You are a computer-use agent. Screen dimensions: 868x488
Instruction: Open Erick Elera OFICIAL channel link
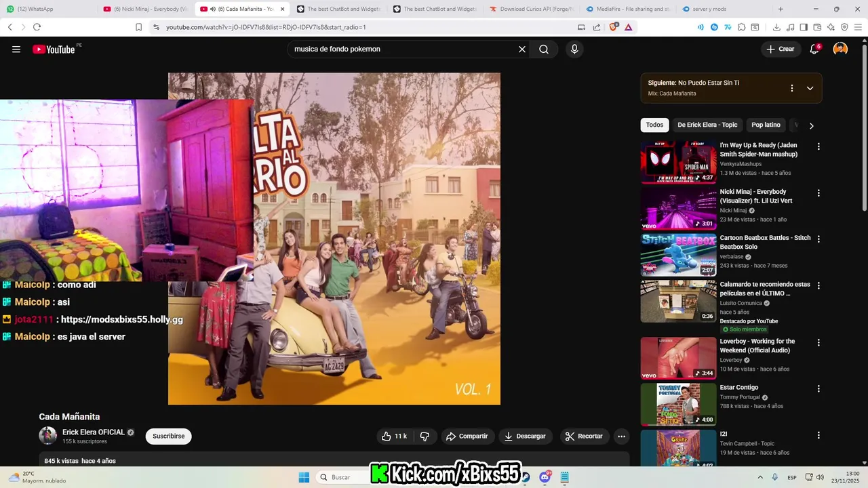click(94, 432)
